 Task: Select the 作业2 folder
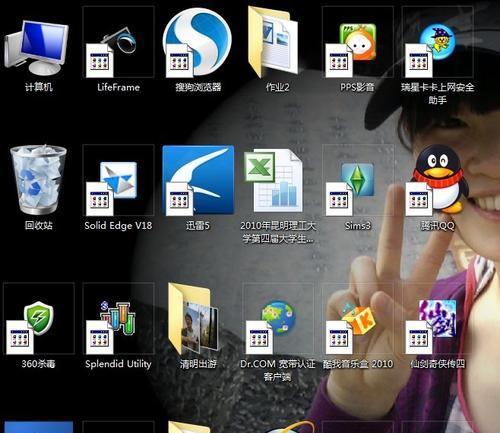pos(273,42)
